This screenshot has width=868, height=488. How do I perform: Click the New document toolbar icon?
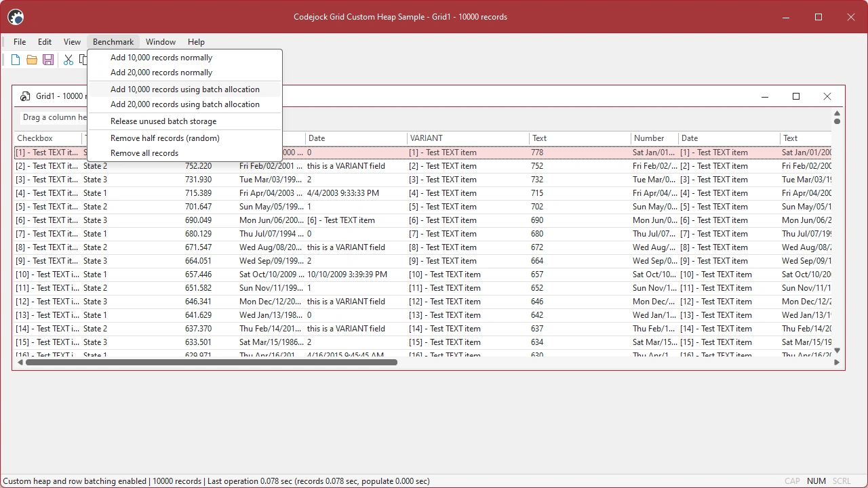tap(16, 60)
